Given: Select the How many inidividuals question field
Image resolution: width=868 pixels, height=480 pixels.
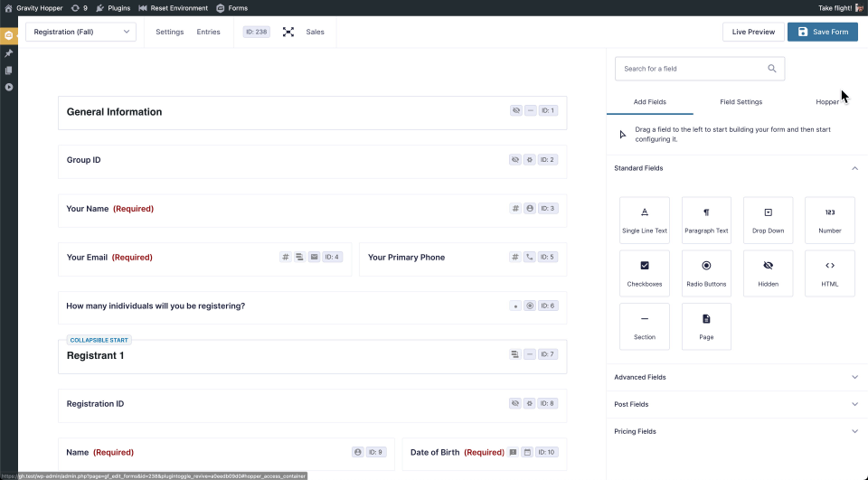Looking at the screenshot, I should [312, 307].
